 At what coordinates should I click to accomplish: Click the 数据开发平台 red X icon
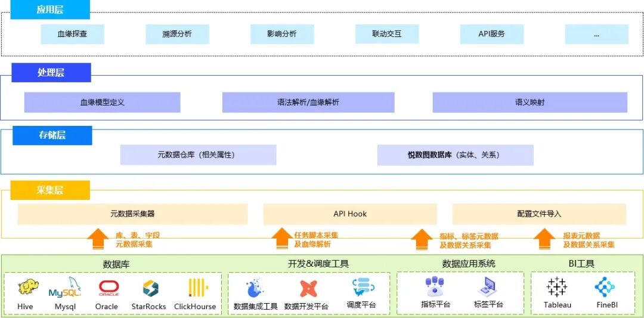point(308,289)
